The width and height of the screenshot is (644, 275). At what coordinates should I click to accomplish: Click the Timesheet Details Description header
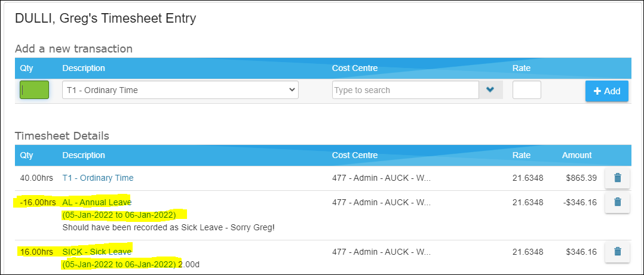coord(84,155)
